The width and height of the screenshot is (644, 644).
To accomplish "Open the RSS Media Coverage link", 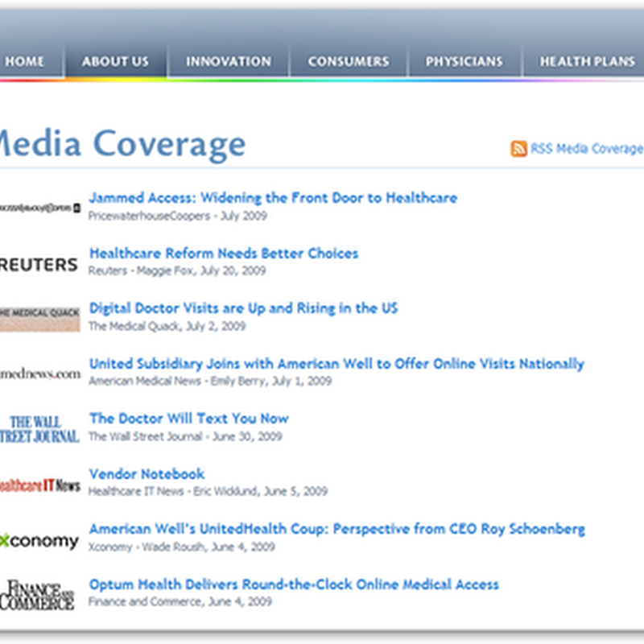I will point(587,149).
